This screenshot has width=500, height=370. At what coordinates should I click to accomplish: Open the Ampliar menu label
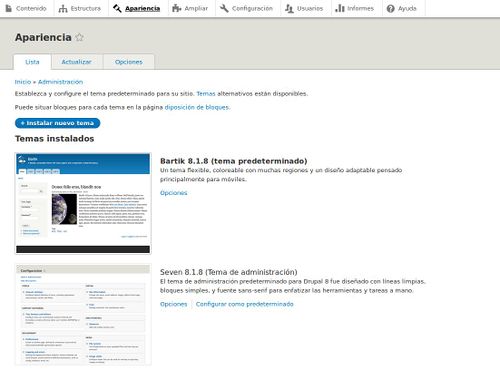tap(196, 9)
